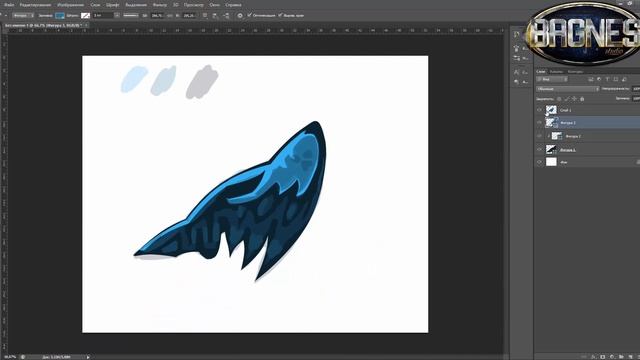Select the Фигура 1 layer name

point(568,150)
